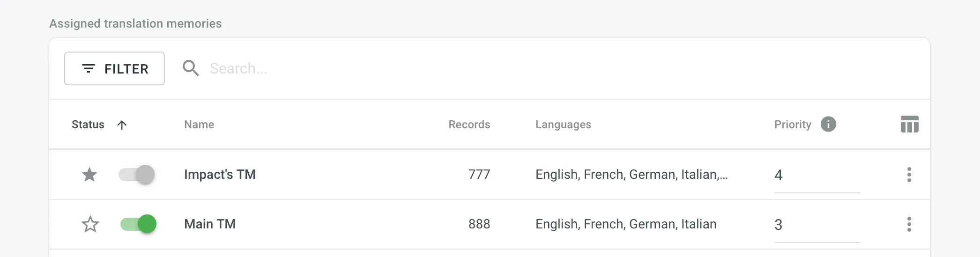The height and width of the screenshot is (257, 980).
Task: Click the search magnifier icon
Action: [191, 68]
